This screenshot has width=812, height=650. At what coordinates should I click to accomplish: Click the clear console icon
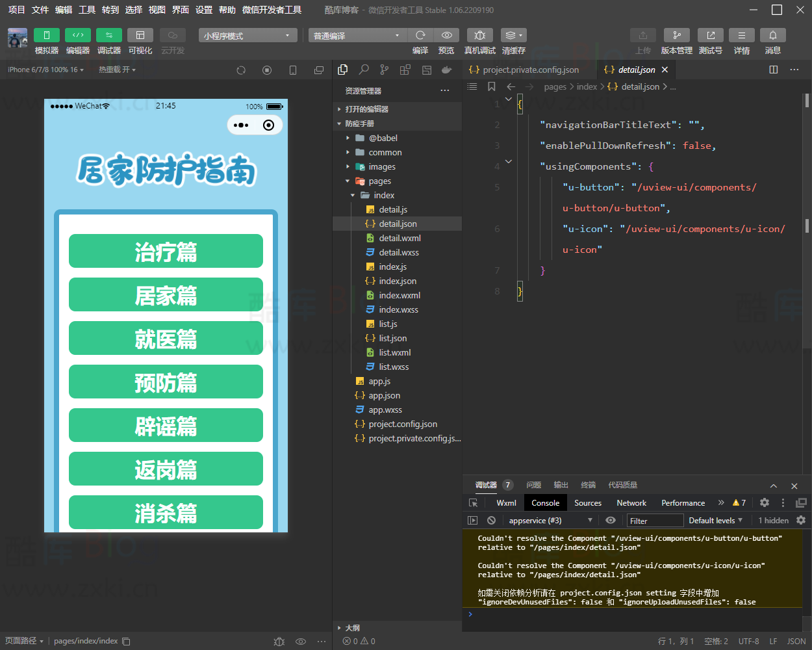point(492,520)
